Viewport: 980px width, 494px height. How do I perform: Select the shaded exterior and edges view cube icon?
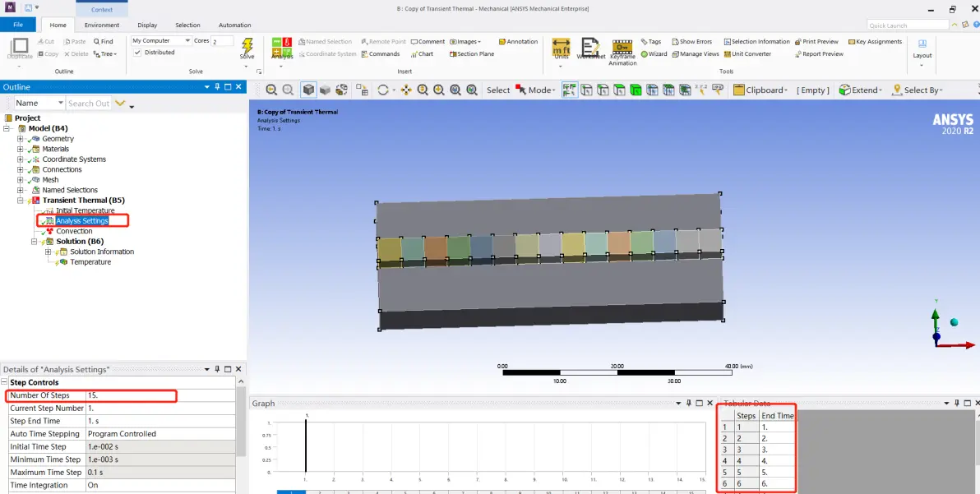coord(309,90)
